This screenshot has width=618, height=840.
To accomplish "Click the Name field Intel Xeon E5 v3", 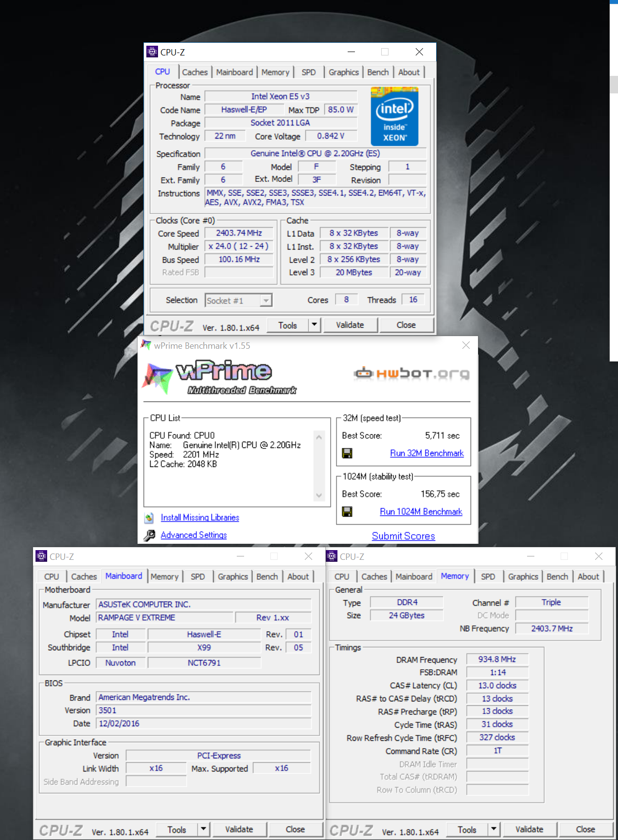I will point(281,96).
